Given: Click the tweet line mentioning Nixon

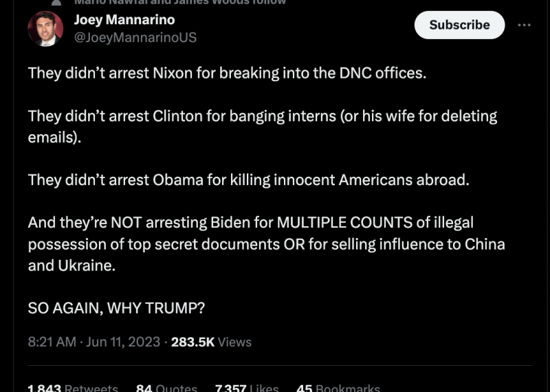Looking at the screenshot, I should [227, 72].
